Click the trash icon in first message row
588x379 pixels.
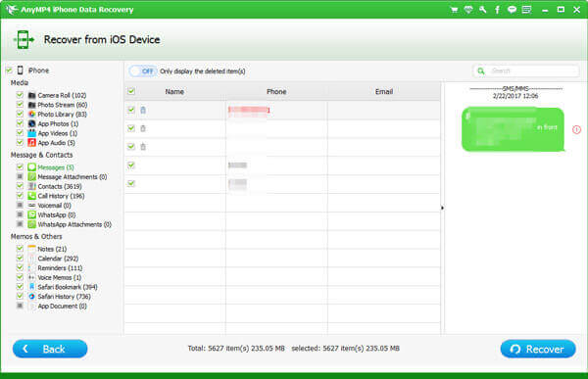pyautogui.click(x=143, y=110)
